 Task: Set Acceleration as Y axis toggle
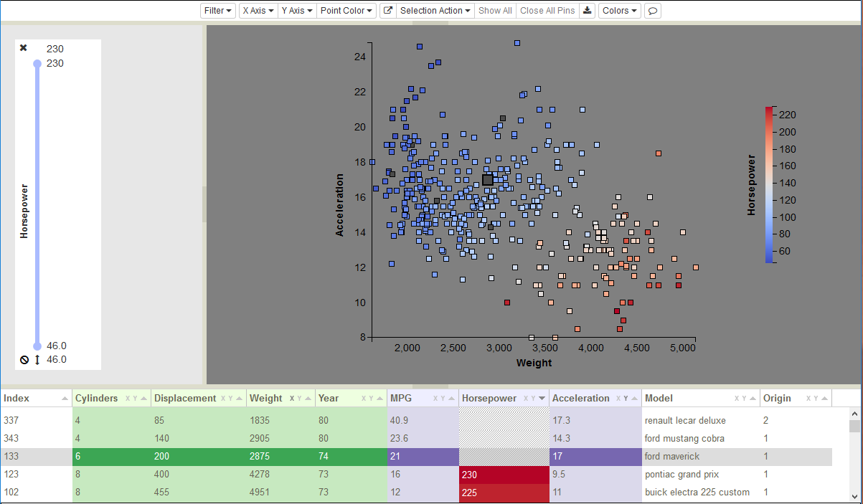(626, 399)
